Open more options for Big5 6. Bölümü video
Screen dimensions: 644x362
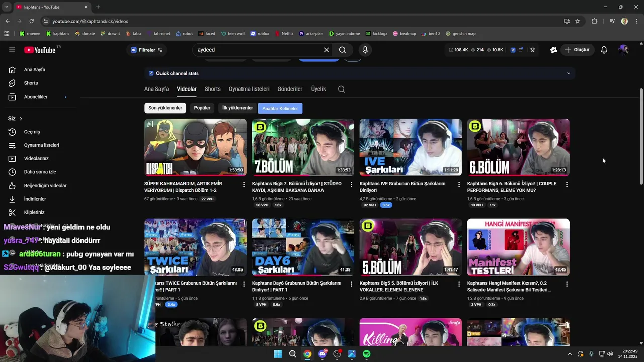coord(567,185)
